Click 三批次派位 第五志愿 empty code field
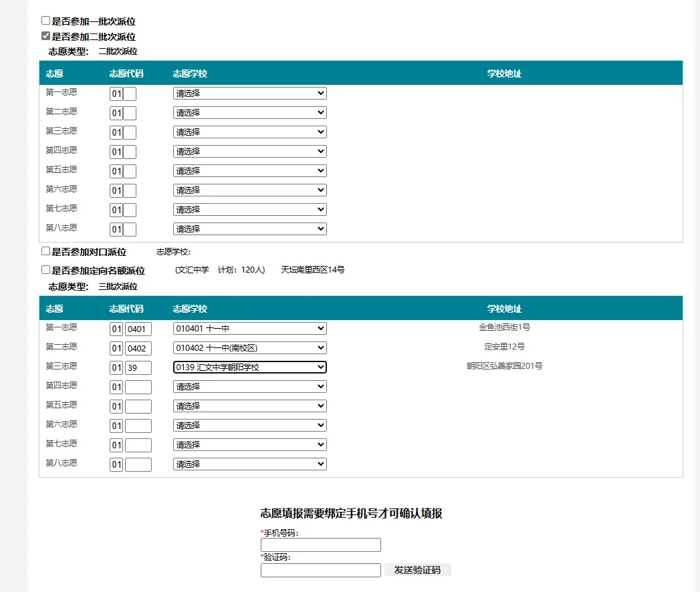The width and height of the screenshot is (700, 592). 138,406
